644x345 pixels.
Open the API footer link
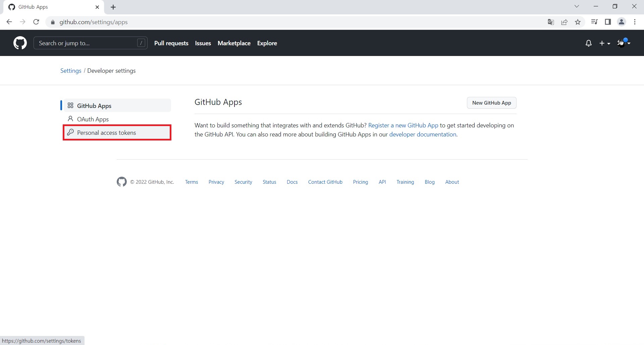coord(382,182)
